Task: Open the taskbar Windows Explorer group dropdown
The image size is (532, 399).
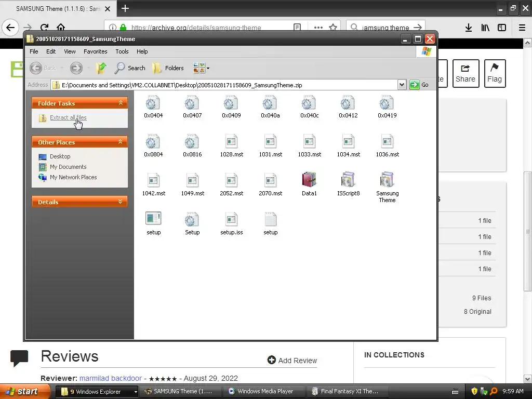Action: [136, 392]
